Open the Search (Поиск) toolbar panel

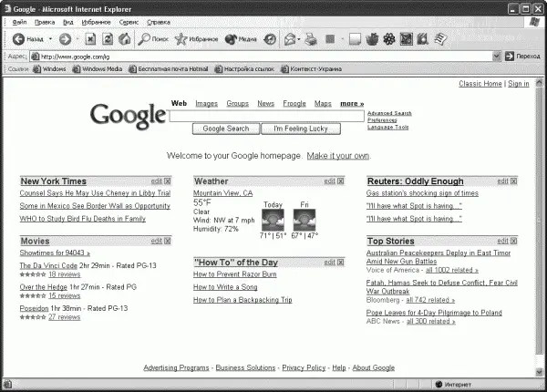click(153, 39)
